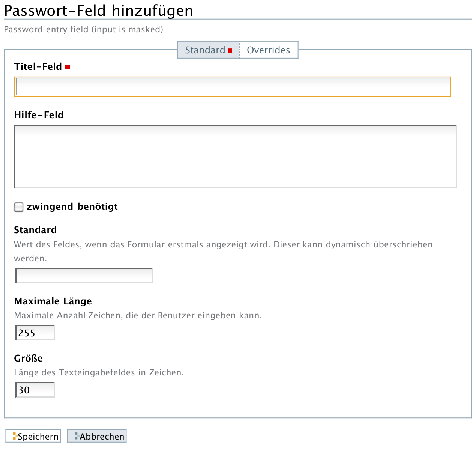Image resolution: width=476 pixels, height=449 pixels.
Task: Save the form with Speichern
Action: 33,436
